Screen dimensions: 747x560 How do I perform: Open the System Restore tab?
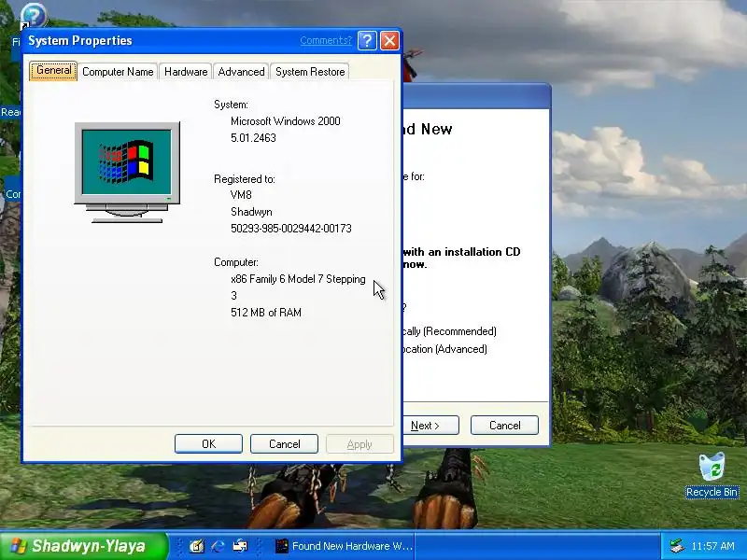[x=310, y=72]
